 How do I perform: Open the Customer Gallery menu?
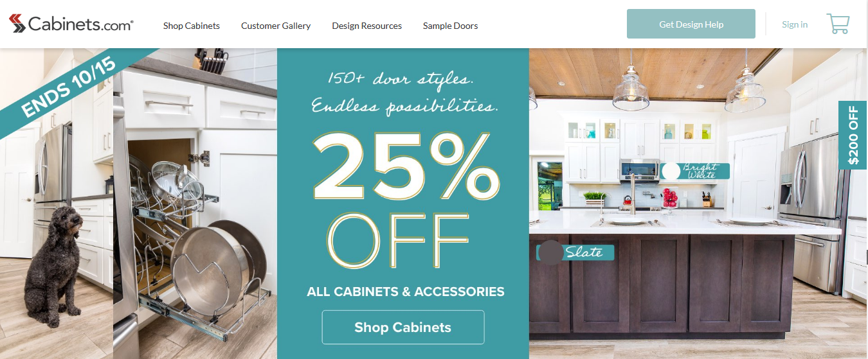point(276,26)
